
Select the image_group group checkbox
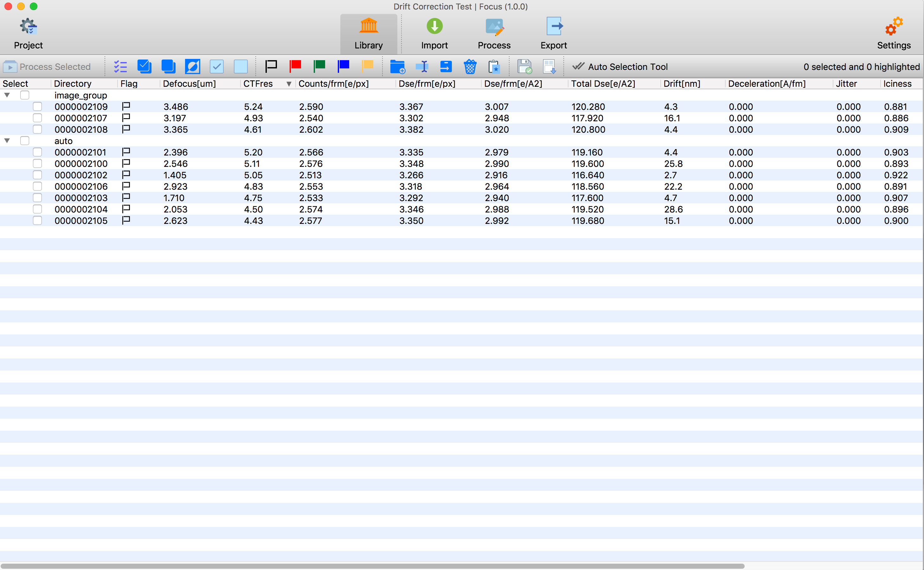click(x=25, y=95)
